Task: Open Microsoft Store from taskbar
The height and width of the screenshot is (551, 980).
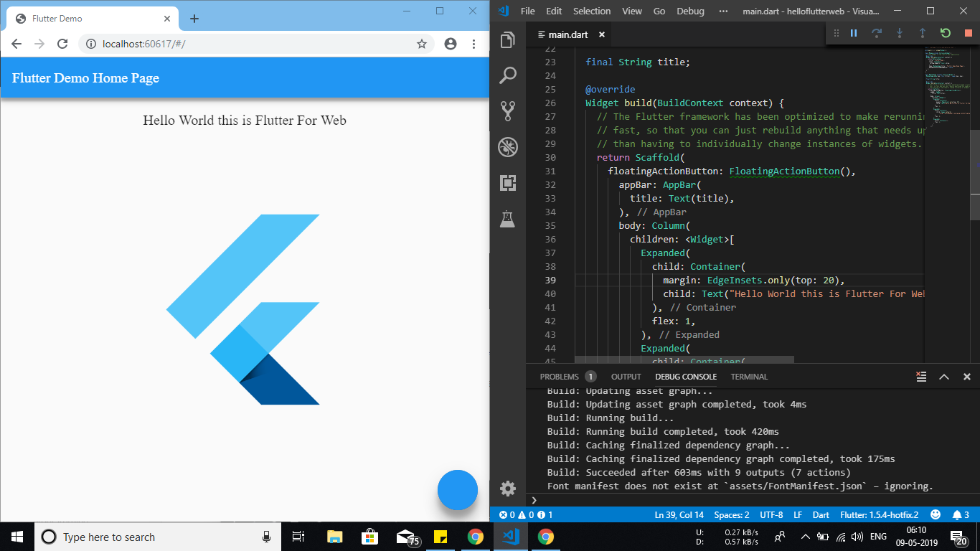Action: pos(369,537)
